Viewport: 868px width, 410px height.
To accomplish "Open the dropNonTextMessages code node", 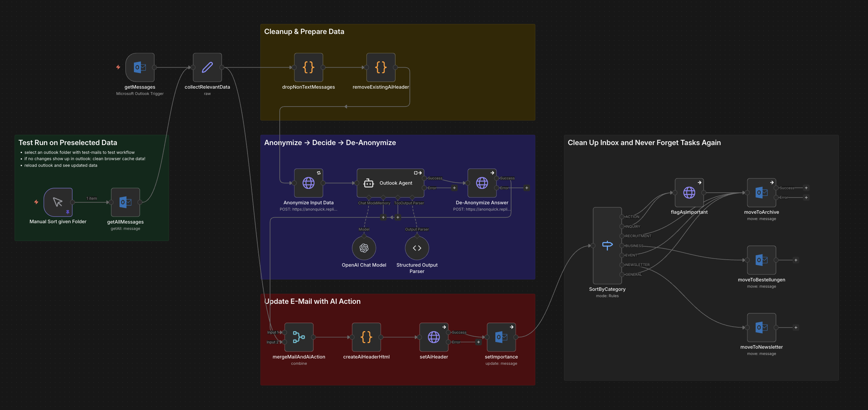I will [x=308, y=67].
